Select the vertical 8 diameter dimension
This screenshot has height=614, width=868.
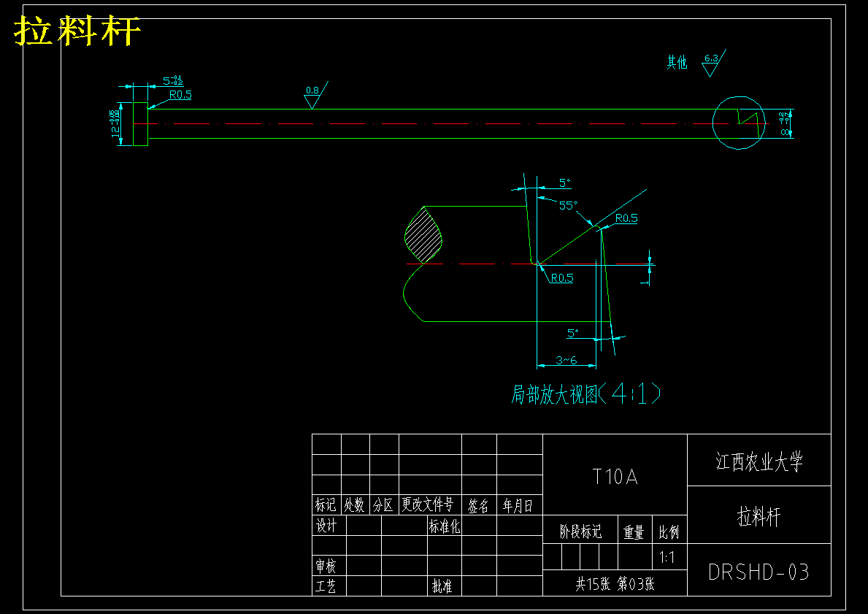coord(784,123)
